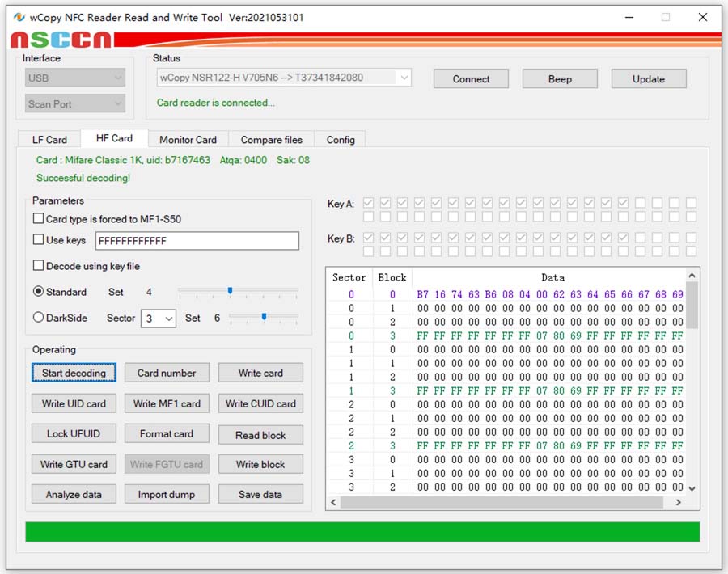Select the DarkSide radio button
Viewport: 728px width, 574px height.
pyautogui.click(x=39, y=318)
